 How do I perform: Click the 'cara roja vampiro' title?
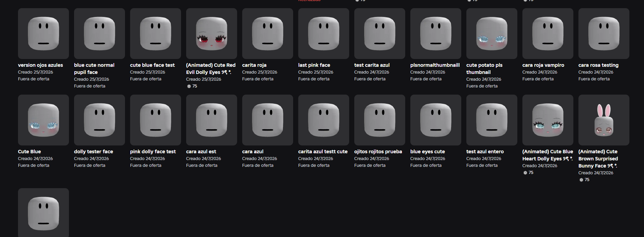tap(543, 65)
